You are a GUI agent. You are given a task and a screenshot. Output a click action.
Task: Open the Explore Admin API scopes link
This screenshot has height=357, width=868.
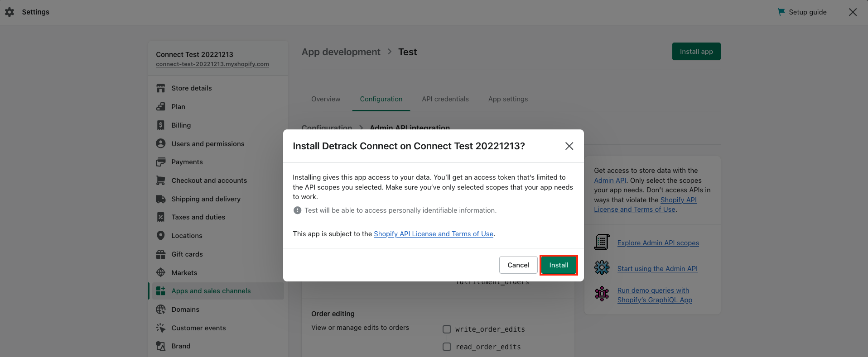658,243
